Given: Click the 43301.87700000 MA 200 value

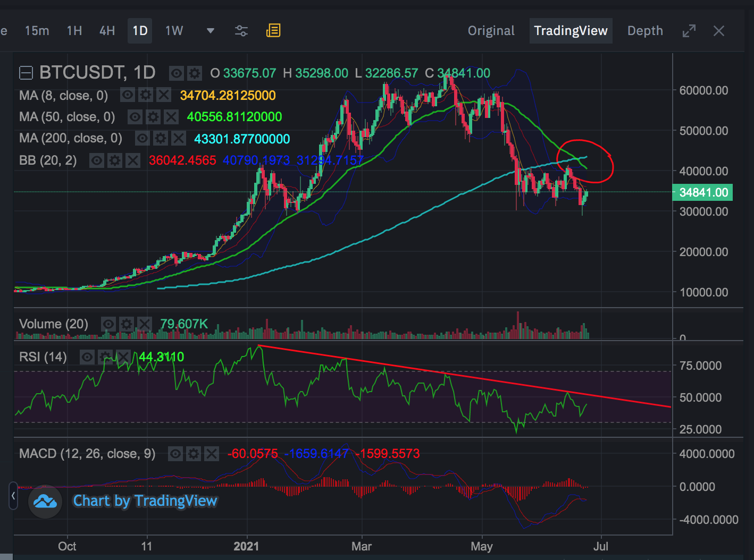Looking at the screenshot, I should point(242,139).
